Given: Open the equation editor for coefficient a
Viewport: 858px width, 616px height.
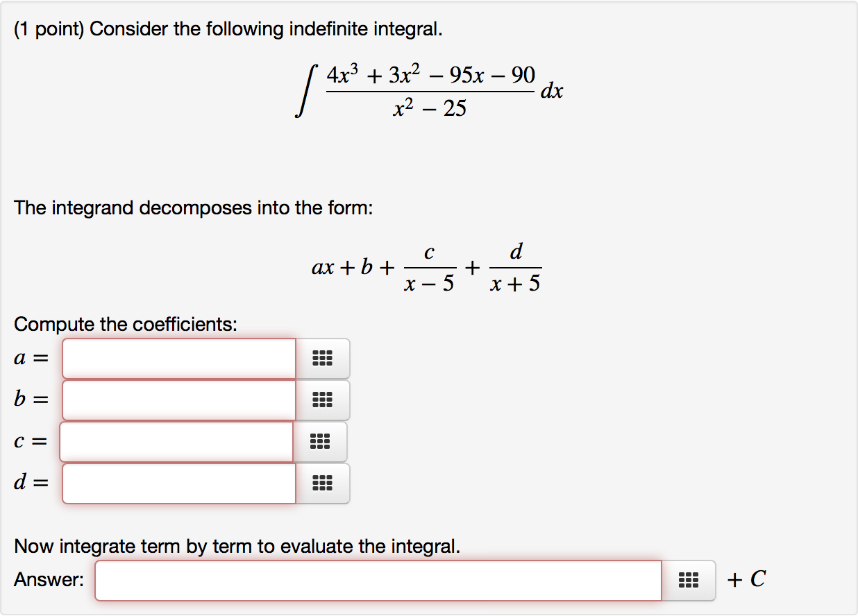Looking at the screenshot, I should 321,359.
